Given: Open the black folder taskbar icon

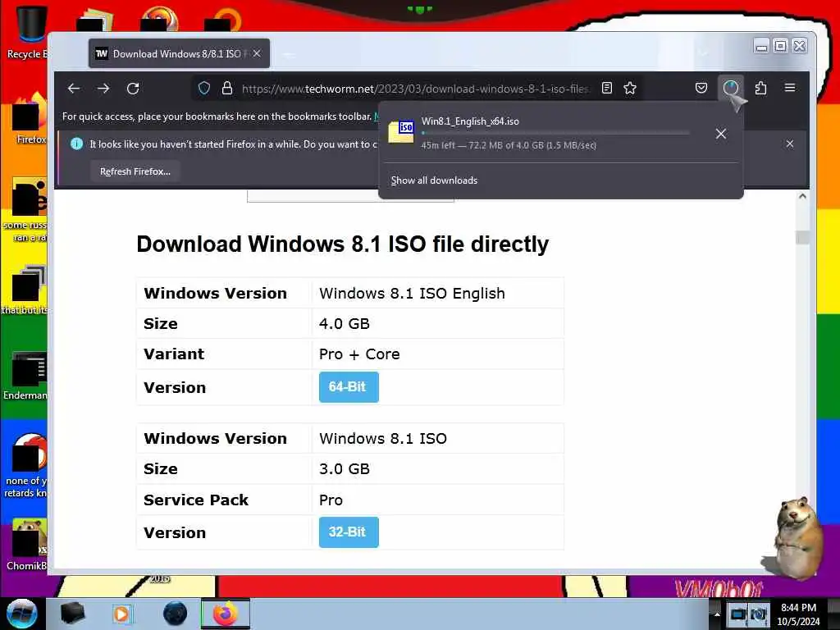Looking at the screenshot, I should 73,614.
